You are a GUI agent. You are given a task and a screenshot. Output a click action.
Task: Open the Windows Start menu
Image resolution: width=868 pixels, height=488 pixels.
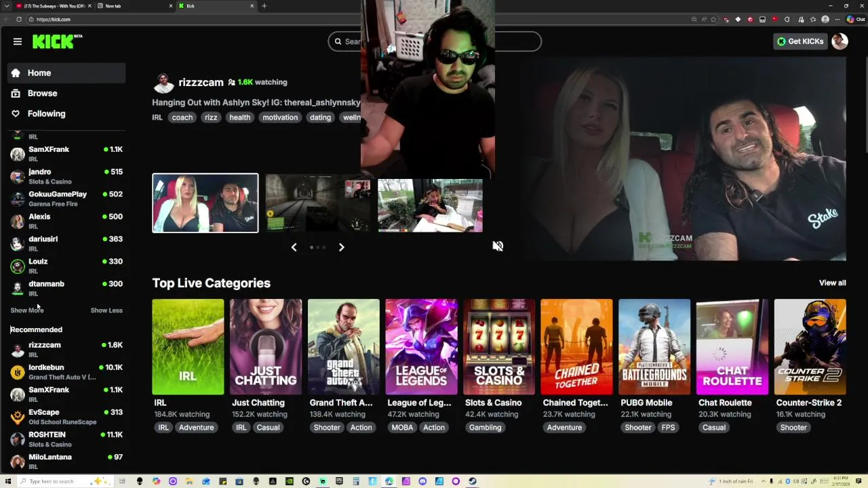[8, 481]
